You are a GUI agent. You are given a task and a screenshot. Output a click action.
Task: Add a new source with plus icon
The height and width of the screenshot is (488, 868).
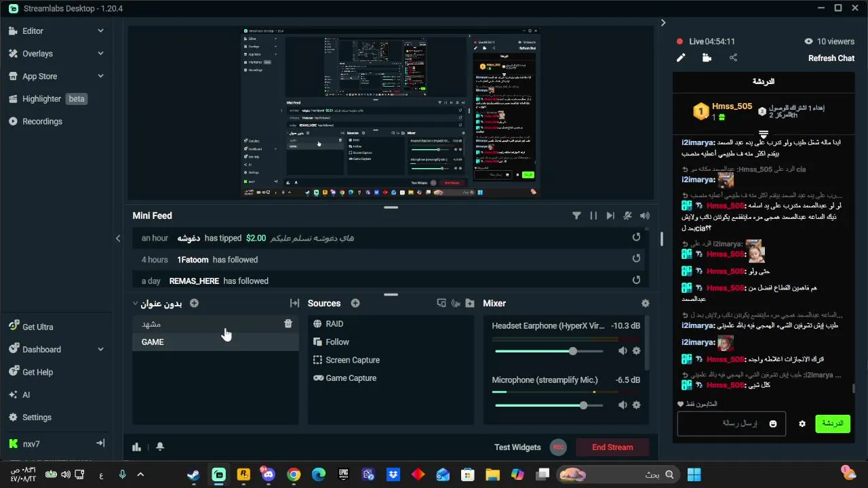(355, 303)
